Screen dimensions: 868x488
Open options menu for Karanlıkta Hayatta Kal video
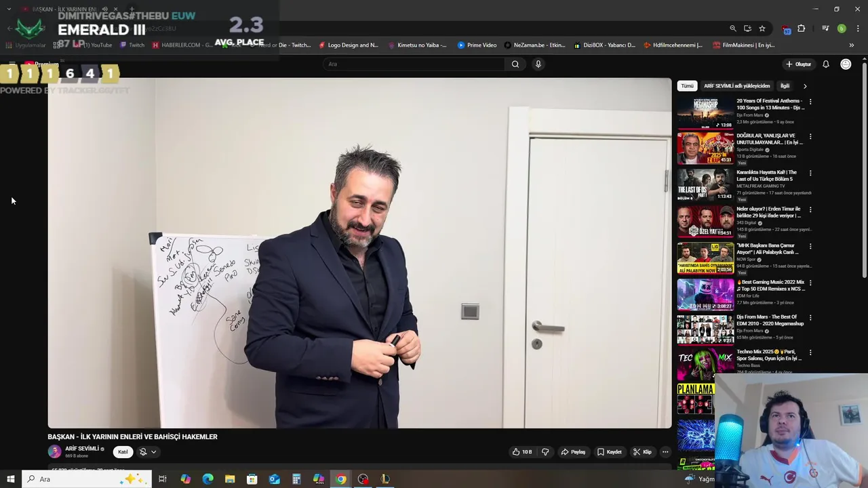pos(810,173)
